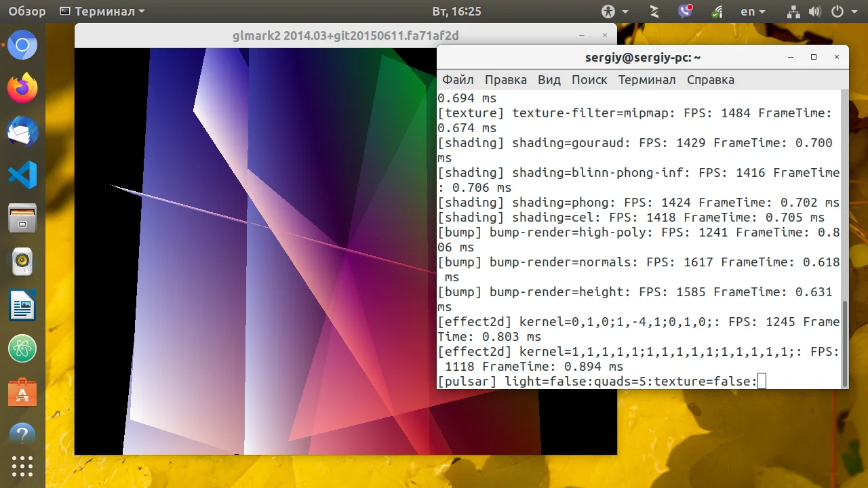
Task: Open the Help question mark icon
Action: pos(22,435)
